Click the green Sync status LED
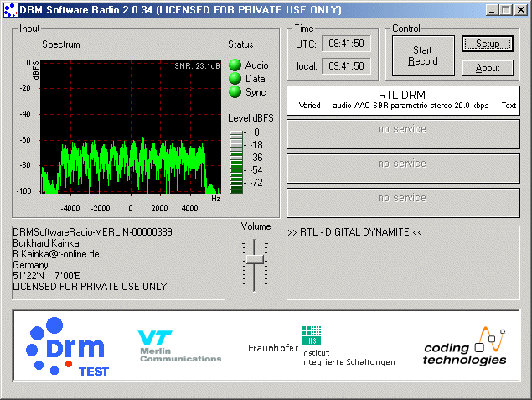This screenshot has height=400, width=532. 235,92
